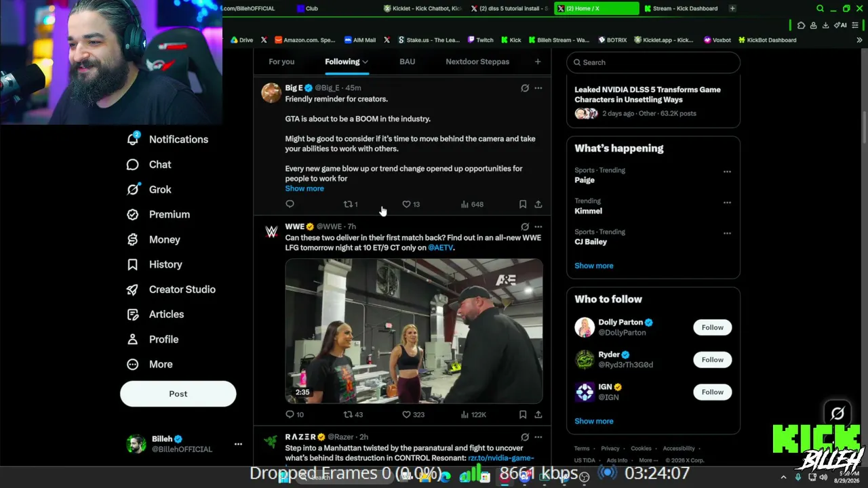
Task: Launch Creator Studio via rocket icon
Action: (133, 289)
